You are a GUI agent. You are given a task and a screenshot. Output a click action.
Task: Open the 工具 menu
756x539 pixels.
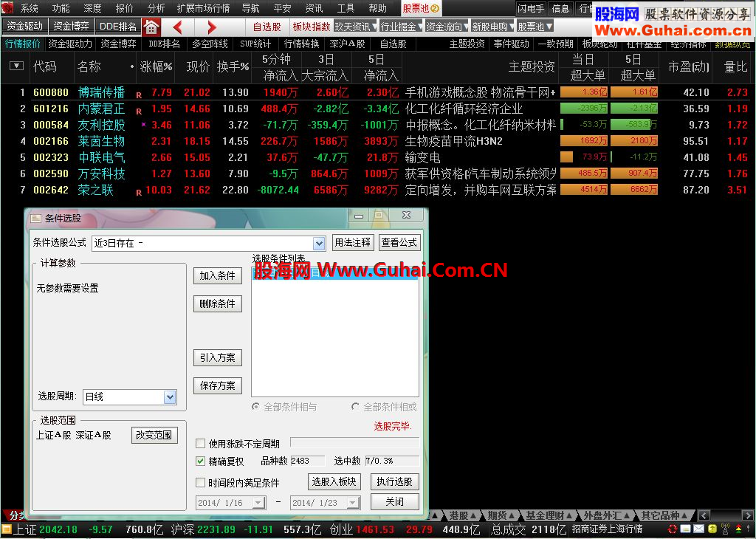(x=346, y=8)
